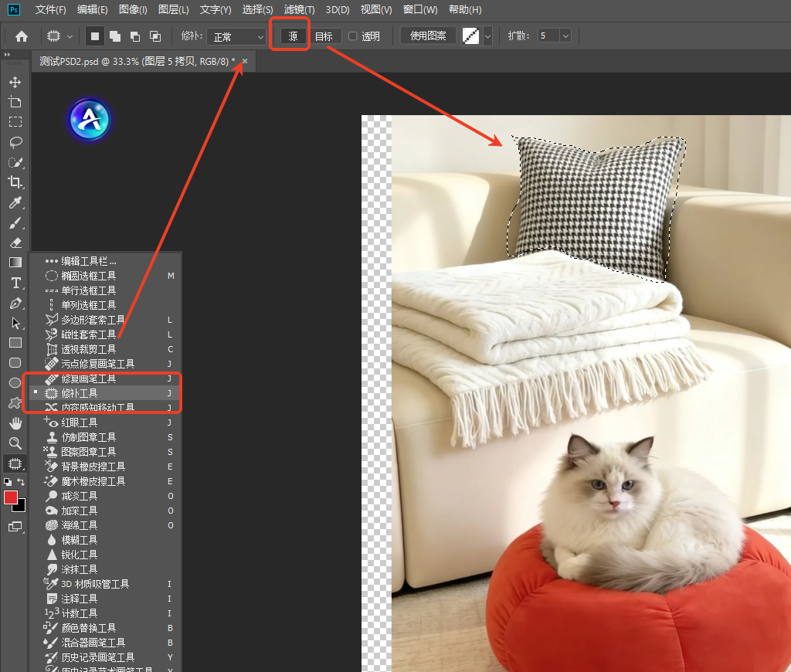Open the pattern picker dropdown arrow

click(x=488, y=36)
